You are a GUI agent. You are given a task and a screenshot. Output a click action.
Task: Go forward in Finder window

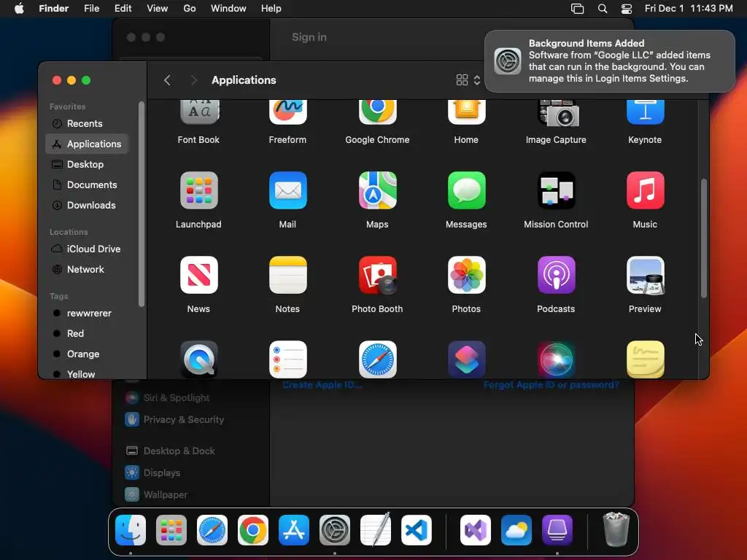[x=193, y=80]
